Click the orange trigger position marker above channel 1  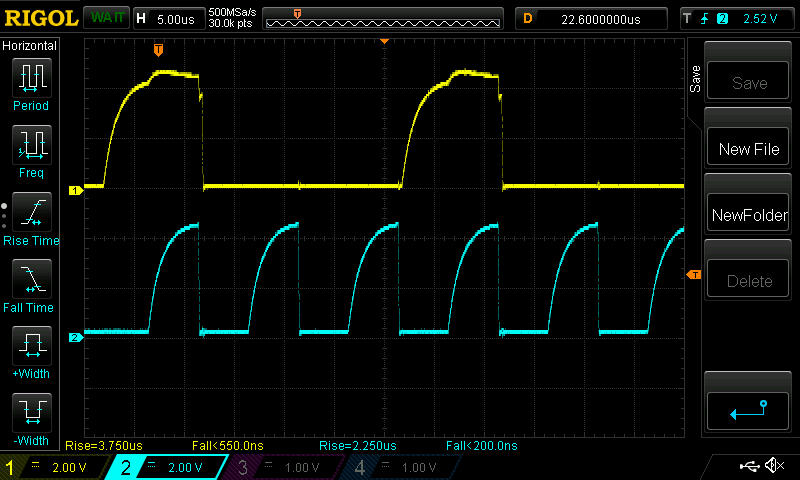[x=159, y=49]
